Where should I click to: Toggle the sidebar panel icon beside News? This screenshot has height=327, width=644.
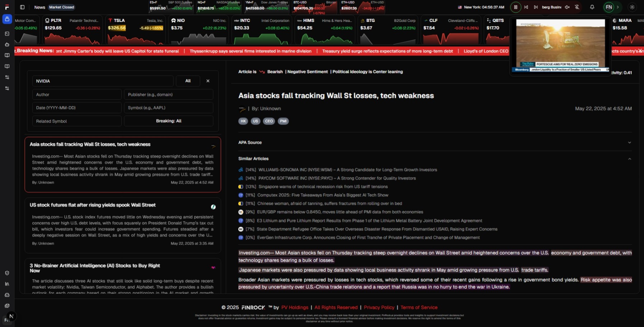(x=22, y=7)
